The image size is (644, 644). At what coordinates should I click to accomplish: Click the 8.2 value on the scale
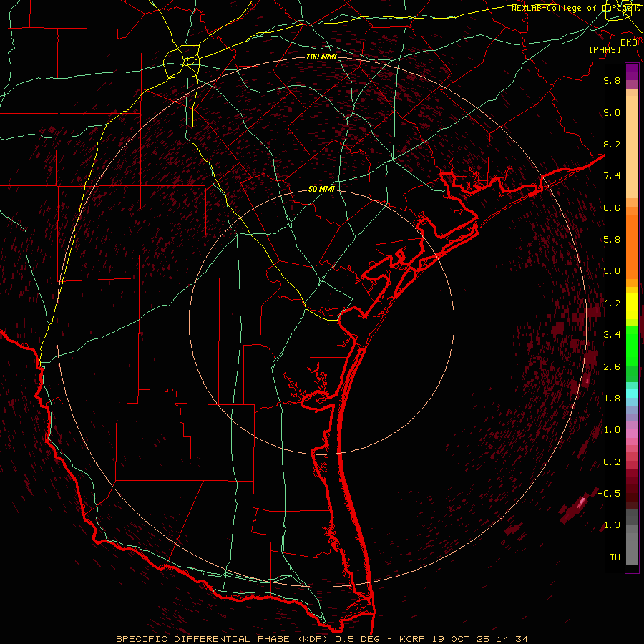tap(612, 144)
